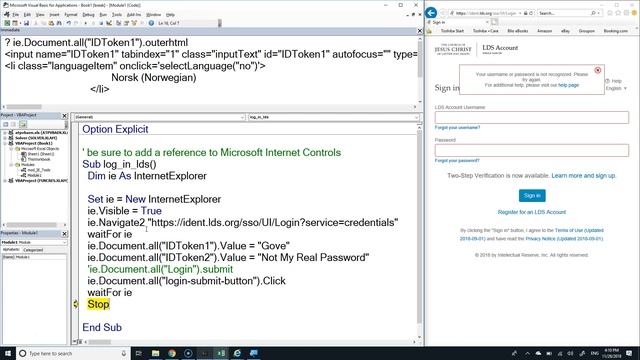This screenshot has height=360, width=640.
Task: Open the English language dropdown
Action: [616, 88]
